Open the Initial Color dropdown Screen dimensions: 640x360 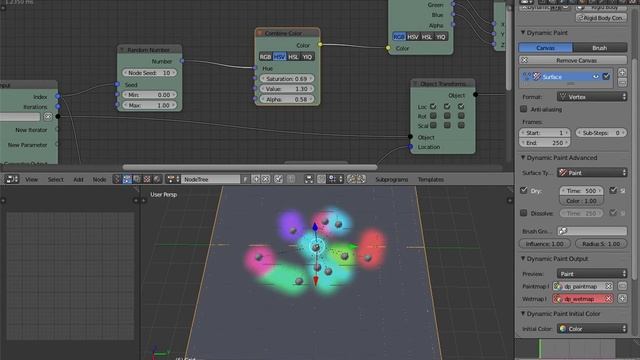592,329
